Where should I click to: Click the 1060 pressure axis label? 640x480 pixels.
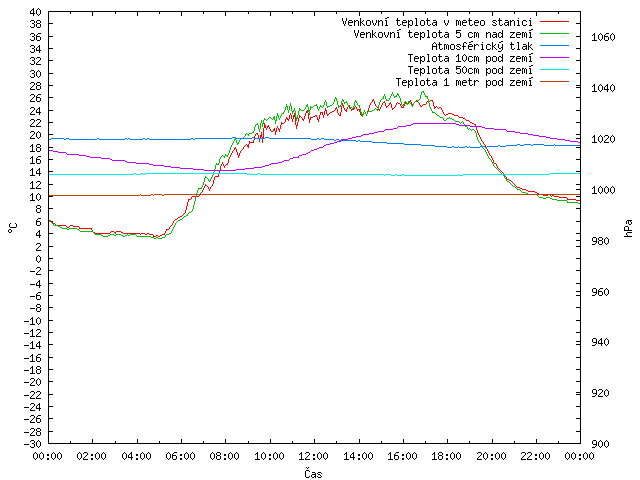coord(603,37)
